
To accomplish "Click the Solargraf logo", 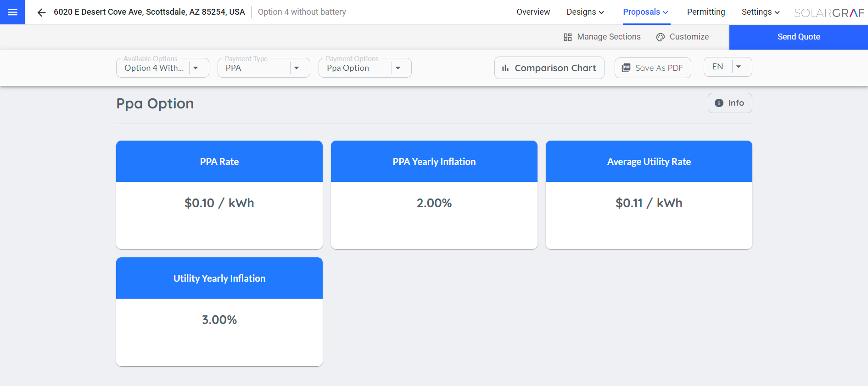I will 829,12.
